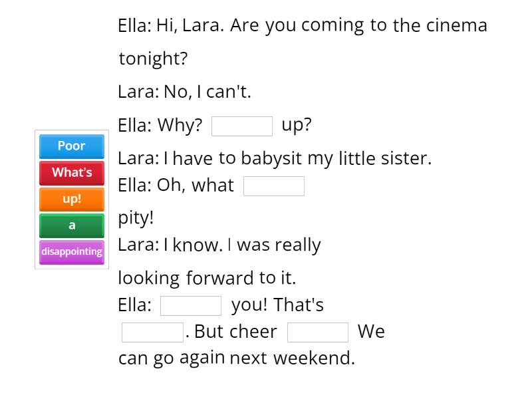Click the blank before '. But cheer'
Viewport: 532px width, 399px height.
coord(152,332)
